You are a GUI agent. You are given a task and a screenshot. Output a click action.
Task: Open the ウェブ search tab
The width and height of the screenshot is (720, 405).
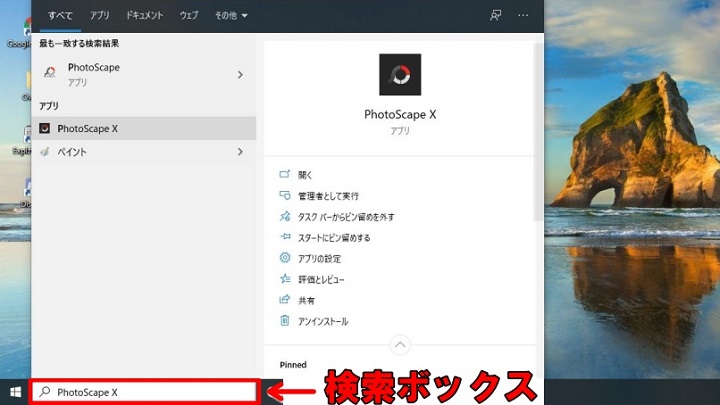click(189, 16)
